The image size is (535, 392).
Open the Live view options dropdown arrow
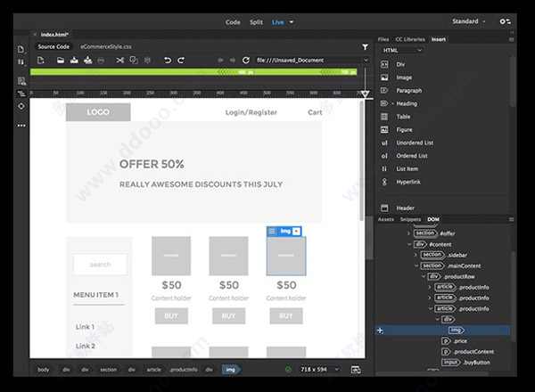pos(292,22)
